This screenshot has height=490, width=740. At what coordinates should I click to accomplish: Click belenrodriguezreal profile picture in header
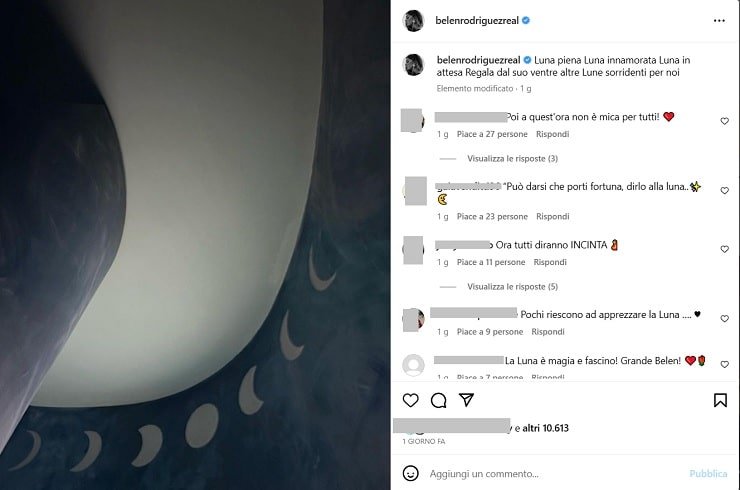point(414,20)
